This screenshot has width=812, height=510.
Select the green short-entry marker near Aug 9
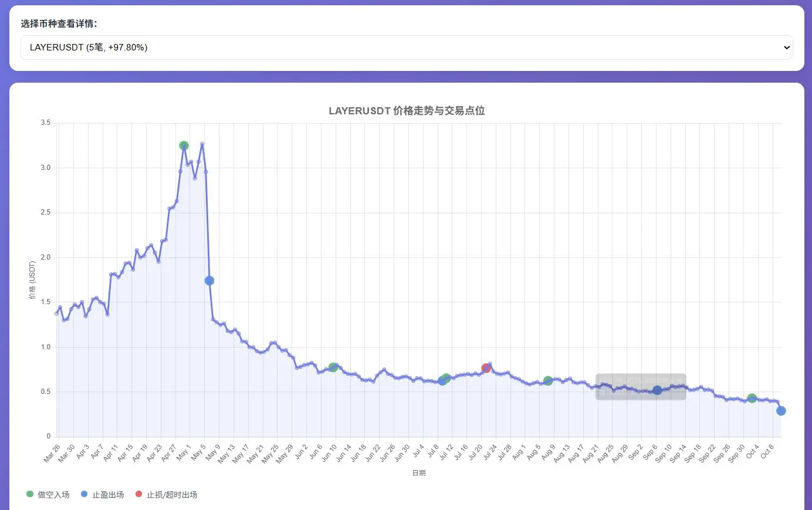pyautogui.click(x=548, y=381)
